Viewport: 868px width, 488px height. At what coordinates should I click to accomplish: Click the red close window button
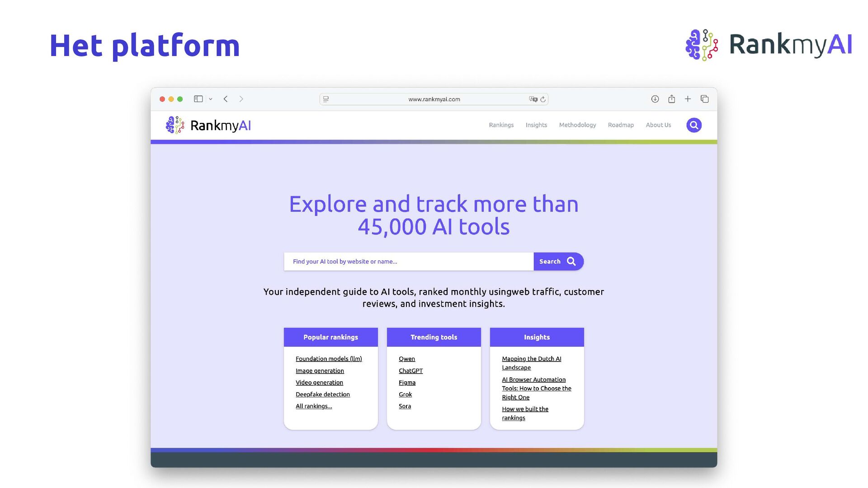[x=162, y=99]
